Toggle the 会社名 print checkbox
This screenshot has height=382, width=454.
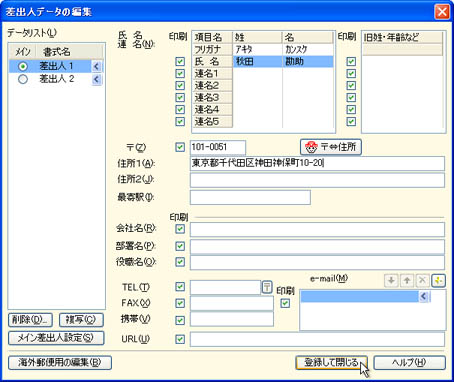pos(180,229)
